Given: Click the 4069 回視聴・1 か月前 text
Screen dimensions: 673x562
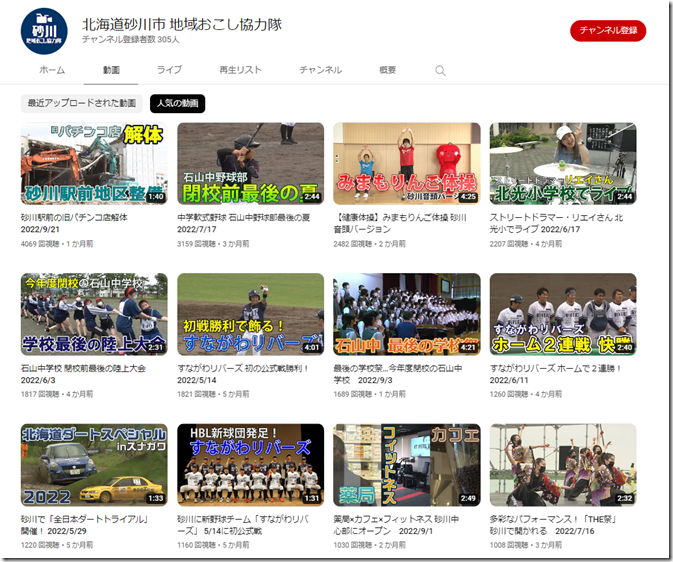Looking at the screenshot, I should (57, 244).
